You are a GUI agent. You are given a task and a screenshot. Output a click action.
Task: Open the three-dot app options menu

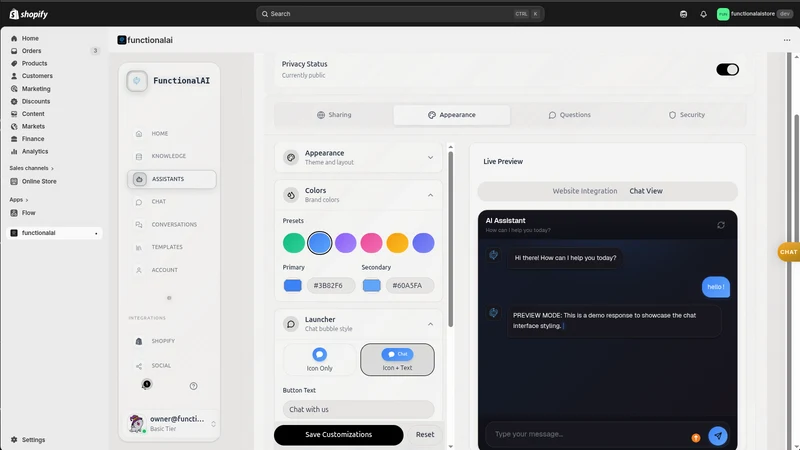click(787, 40)
